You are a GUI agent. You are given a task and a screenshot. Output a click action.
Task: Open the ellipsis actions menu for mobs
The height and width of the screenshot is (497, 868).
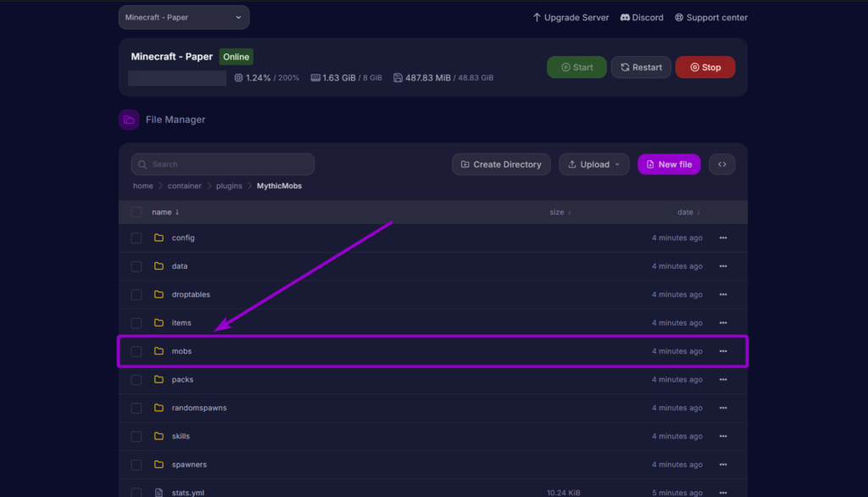coord(722,350)
